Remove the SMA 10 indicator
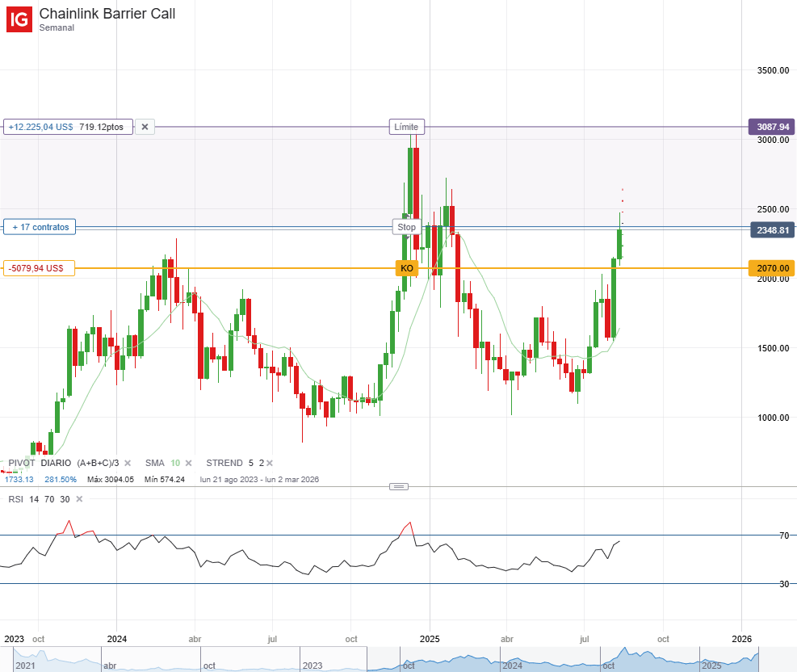 point(188,463)
